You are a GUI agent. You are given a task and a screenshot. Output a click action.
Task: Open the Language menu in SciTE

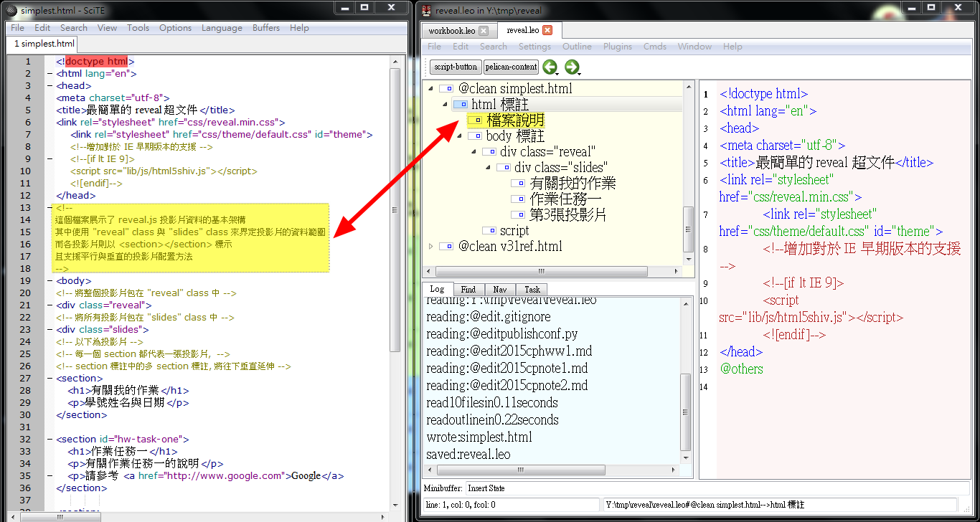tap(222, 28)
